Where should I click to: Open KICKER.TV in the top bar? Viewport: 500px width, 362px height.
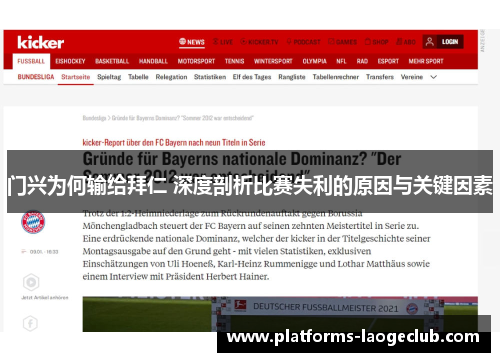[x=259, y=42]
